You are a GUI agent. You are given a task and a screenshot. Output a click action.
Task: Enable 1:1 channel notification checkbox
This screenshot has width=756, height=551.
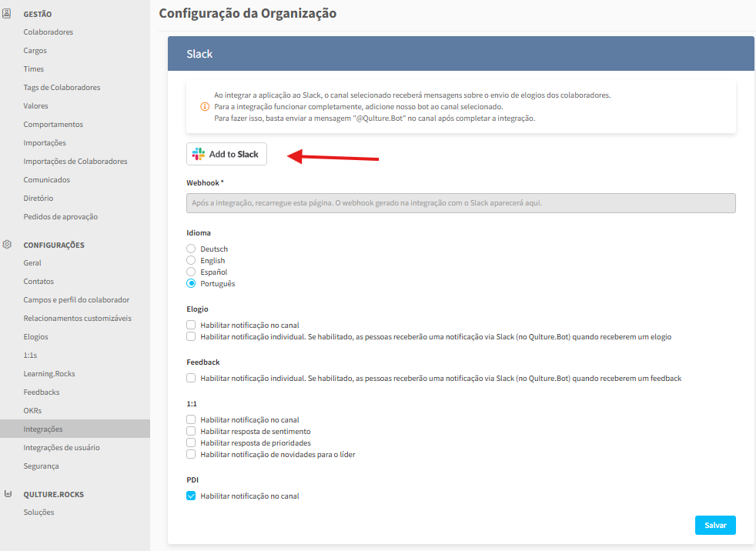click(191, 419)
